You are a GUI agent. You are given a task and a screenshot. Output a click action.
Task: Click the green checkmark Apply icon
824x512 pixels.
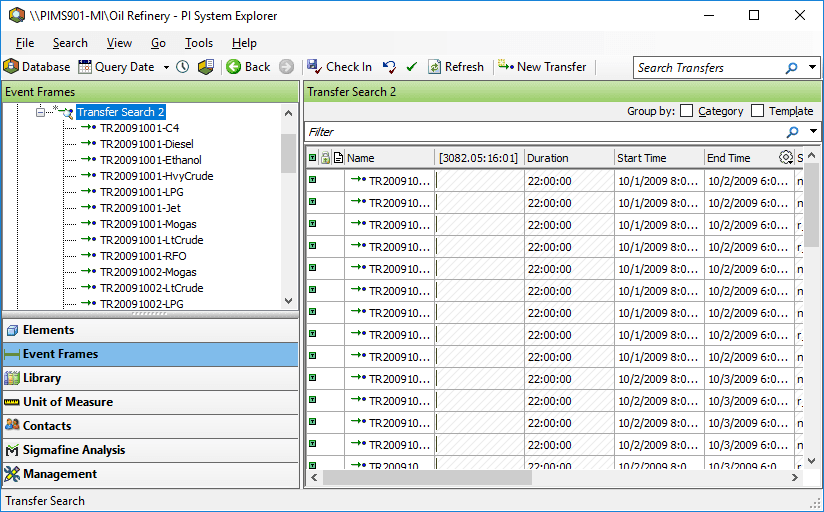click(411, 67)
